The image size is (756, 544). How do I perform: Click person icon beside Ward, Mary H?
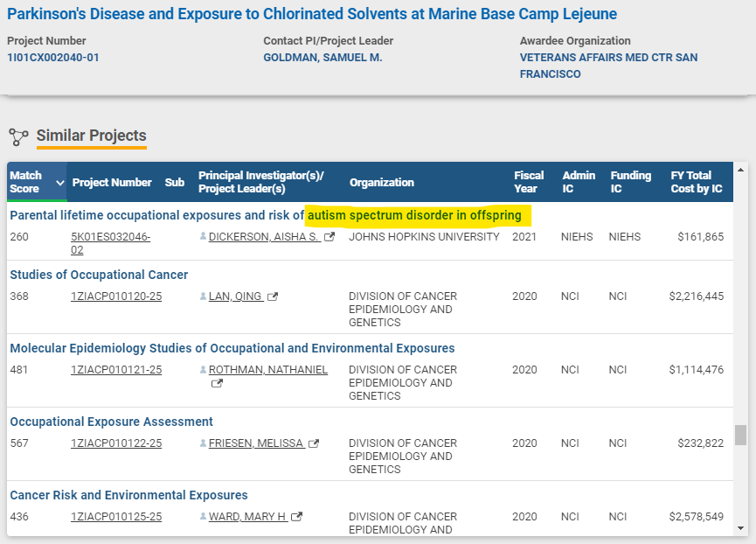point(203,516)
